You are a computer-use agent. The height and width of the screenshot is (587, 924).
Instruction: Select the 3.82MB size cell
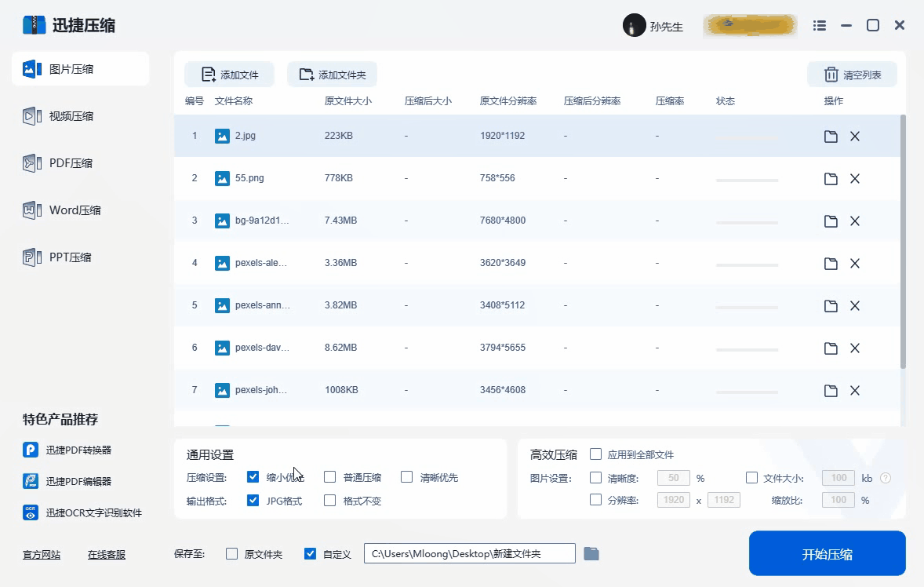340,305
